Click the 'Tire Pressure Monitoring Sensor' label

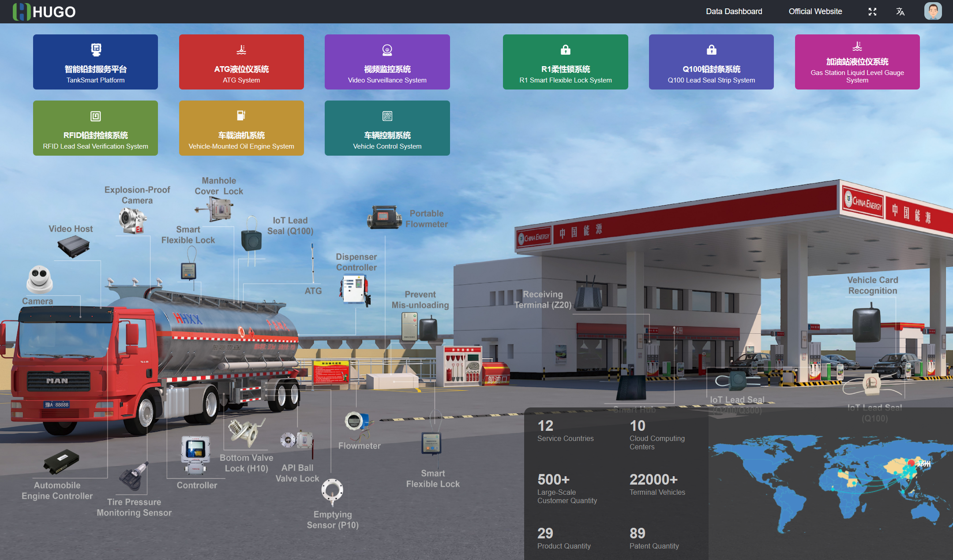(x=134, y=507)
